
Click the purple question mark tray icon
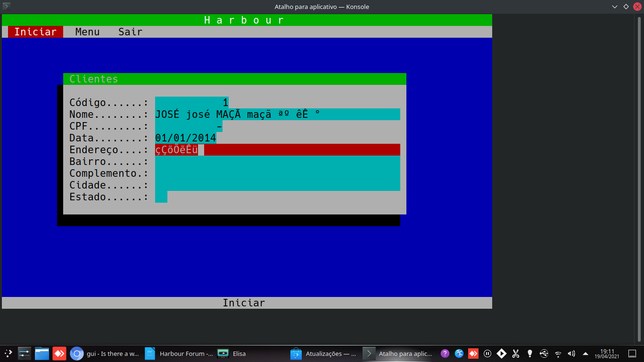click(445, 354)
